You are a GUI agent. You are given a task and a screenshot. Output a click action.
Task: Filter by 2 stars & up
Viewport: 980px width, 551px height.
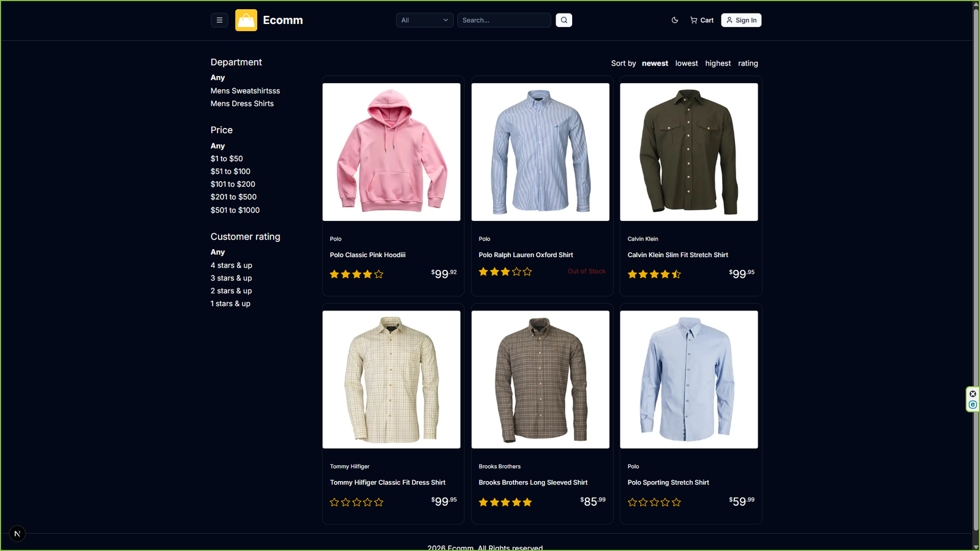pyautogui.click(x=231, y=291)
